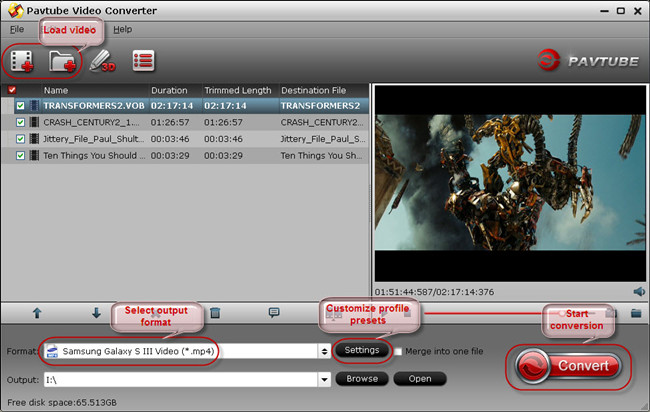Viewport: 650px width, 412px height.
Task: Minimize the Pavtube Video Converter window
Action: click(605, 11)
